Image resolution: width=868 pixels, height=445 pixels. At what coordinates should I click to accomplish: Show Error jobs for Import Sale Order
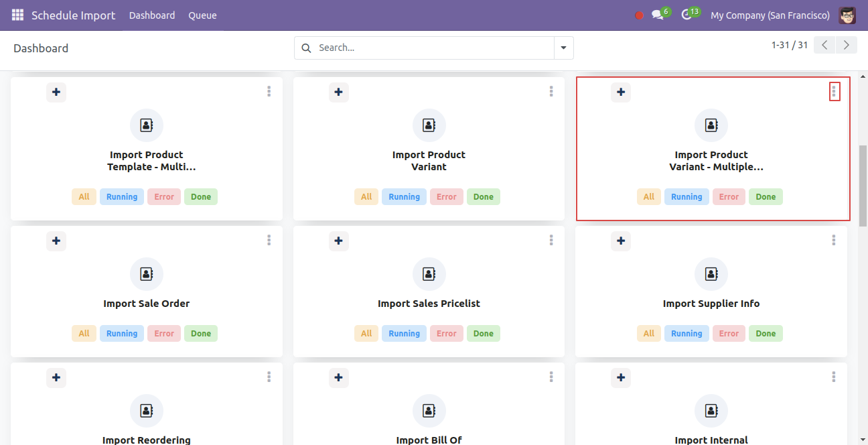pyautogui.click(x=164, y=334)
